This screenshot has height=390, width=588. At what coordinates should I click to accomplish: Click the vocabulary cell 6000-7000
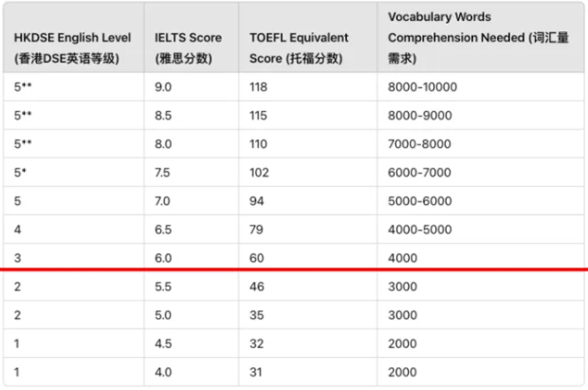coord(419,173)
